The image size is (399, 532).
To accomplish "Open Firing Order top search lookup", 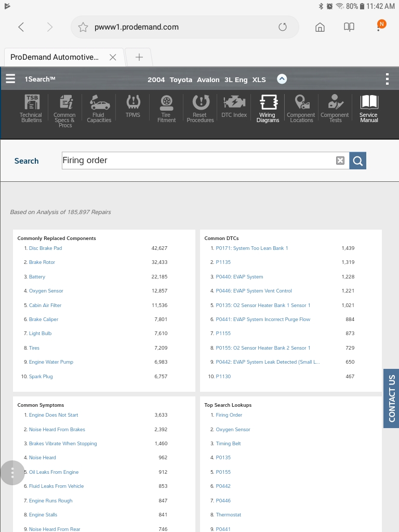I will (x=229, y=415).
